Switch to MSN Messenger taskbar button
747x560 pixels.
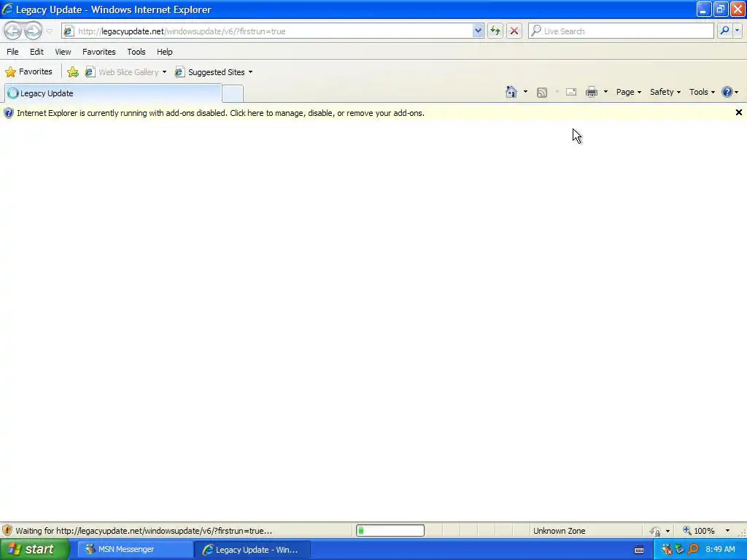[134, 550]
